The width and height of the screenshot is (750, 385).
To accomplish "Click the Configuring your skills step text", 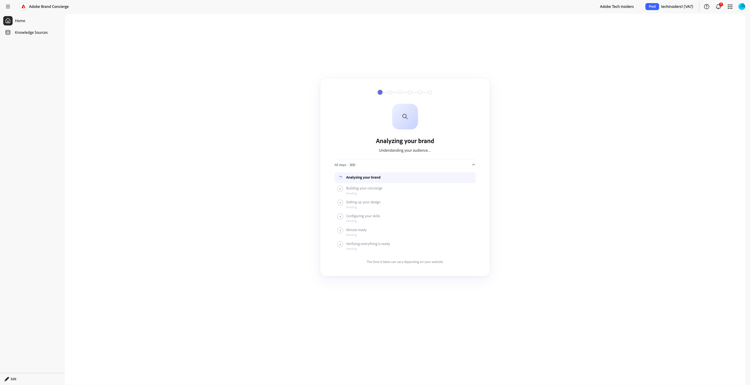I will tap(363, 216).
